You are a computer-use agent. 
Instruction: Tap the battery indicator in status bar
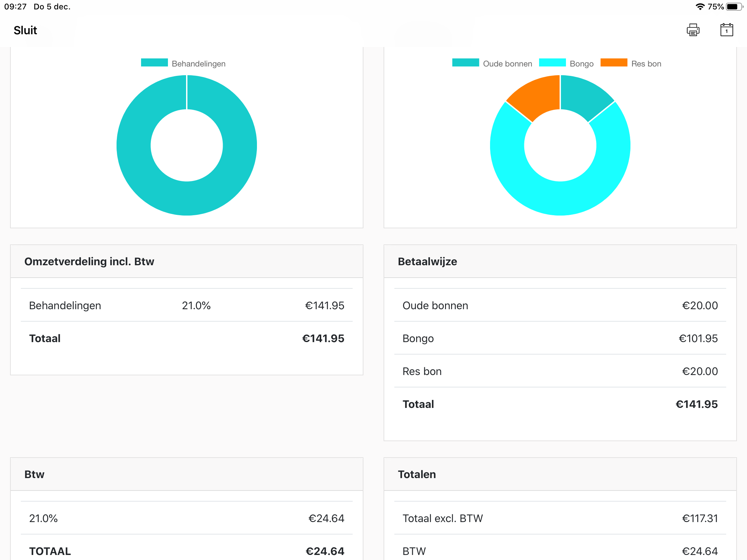point(734,7)
